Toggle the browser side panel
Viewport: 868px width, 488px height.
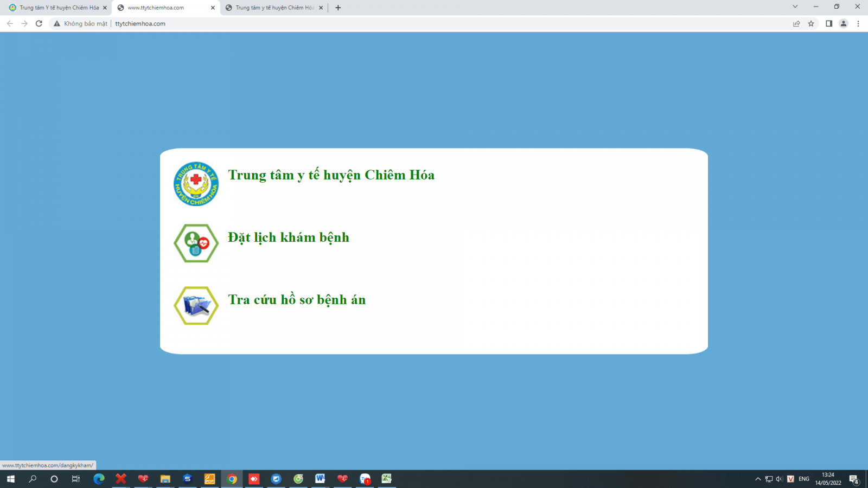pos(829,23)
